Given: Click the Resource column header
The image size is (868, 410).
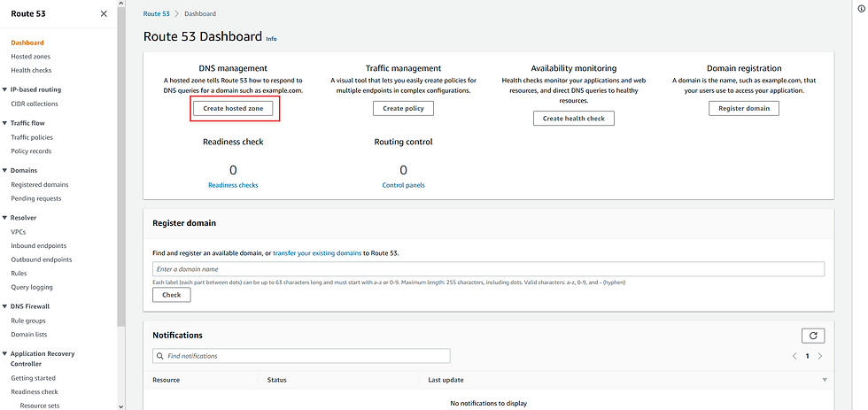Looking at the screenshot, I should point(167,380).
